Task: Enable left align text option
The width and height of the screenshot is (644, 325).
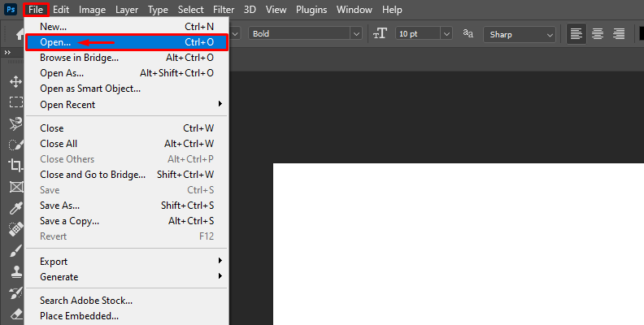Action: (x=577, y=33)
